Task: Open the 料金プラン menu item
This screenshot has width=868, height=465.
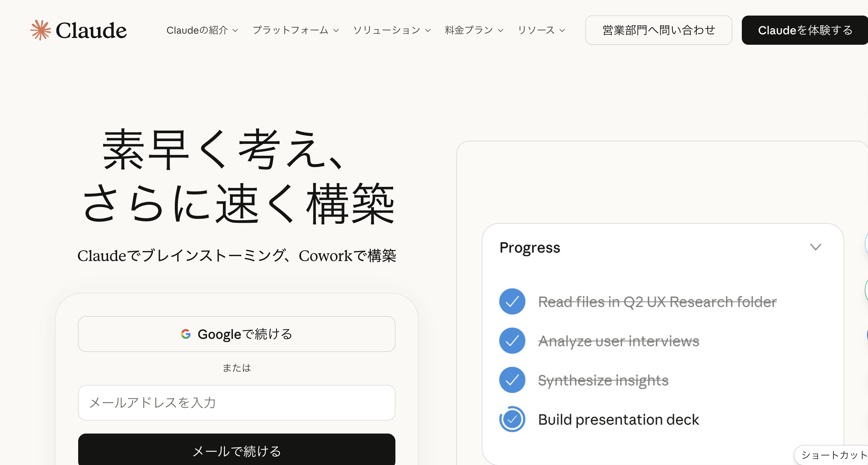Action: click(x=474, y=30)
